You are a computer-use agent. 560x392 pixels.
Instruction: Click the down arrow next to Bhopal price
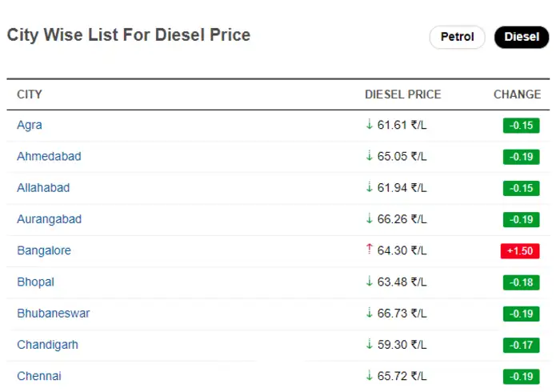click(x=369, y=282)
